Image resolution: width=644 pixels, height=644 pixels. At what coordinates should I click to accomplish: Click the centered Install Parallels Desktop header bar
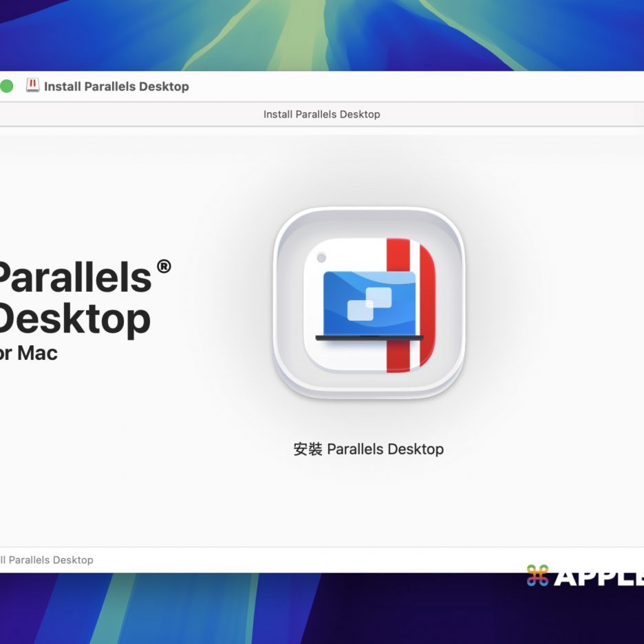click(x=321, y=114)
